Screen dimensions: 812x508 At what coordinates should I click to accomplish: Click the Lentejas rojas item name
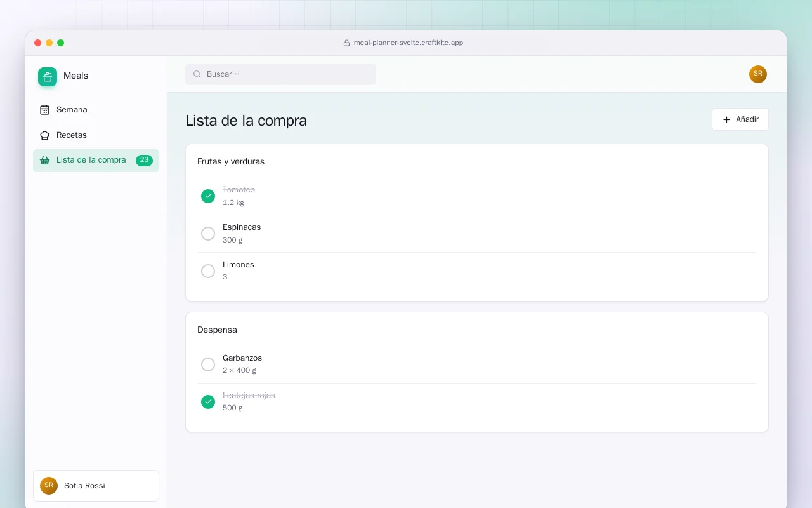(249, 396)
